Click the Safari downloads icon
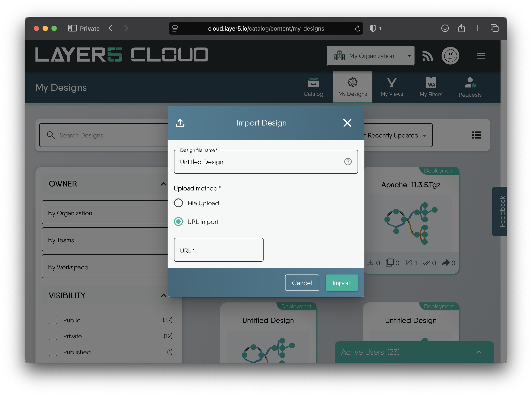Screen dimensions: 532x396 pyautogui.click(x=445, y=28)
